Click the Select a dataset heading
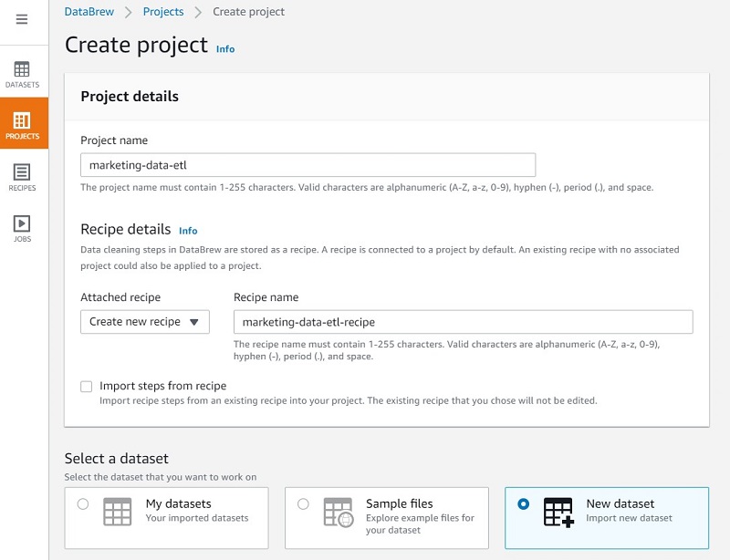Image resolution: width=730 pixels, height=560 pixels. 117,459
